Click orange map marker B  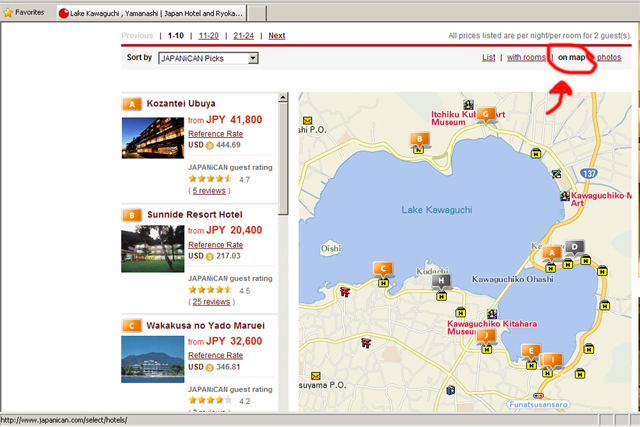tap(420, 139)
